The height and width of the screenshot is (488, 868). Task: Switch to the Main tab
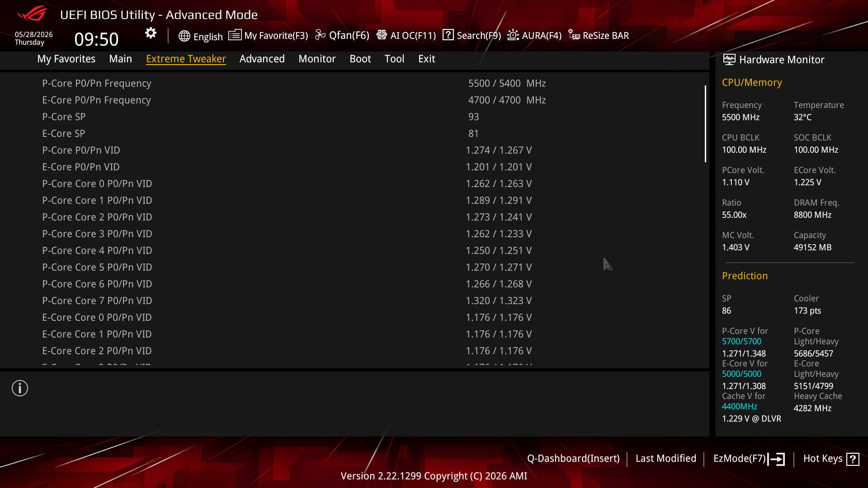click(121, 59)
